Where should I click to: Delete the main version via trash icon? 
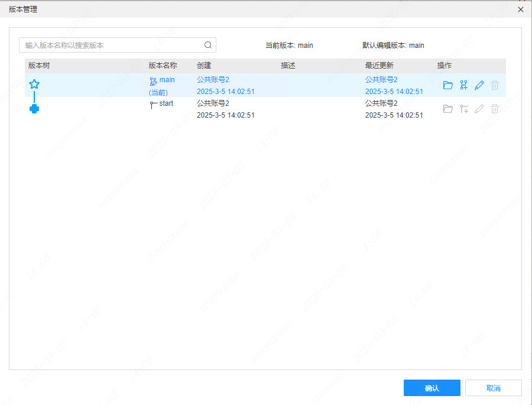pyautogui.click(x=494, y=85)
